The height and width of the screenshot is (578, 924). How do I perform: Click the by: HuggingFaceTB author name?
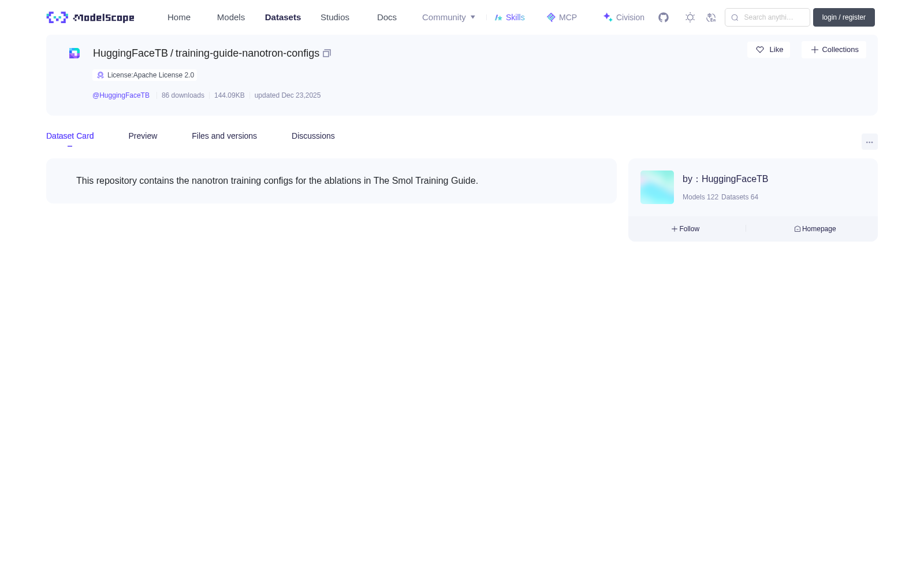pyautogui.click(x=725, y=179)
